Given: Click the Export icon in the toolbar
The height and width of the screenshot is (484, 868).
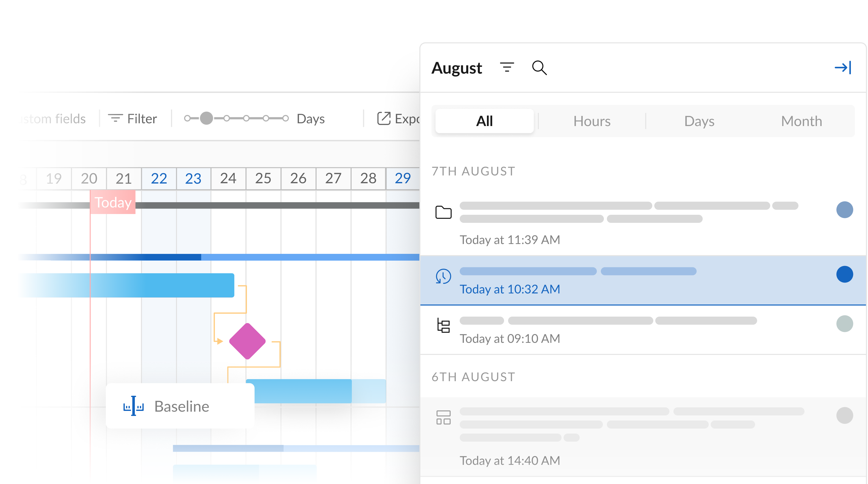Looking at the screenshot, I should [383, 119].
